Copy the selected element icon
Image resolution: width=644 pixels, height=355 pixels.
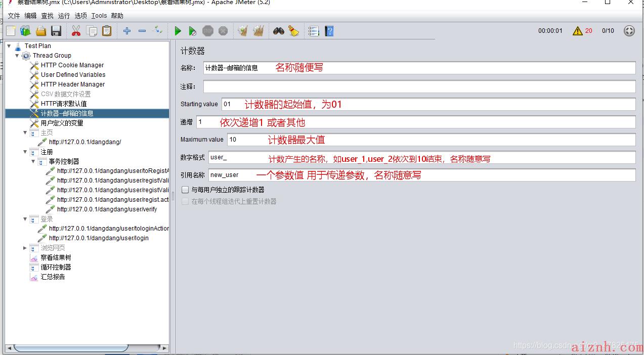pos(92,31)
